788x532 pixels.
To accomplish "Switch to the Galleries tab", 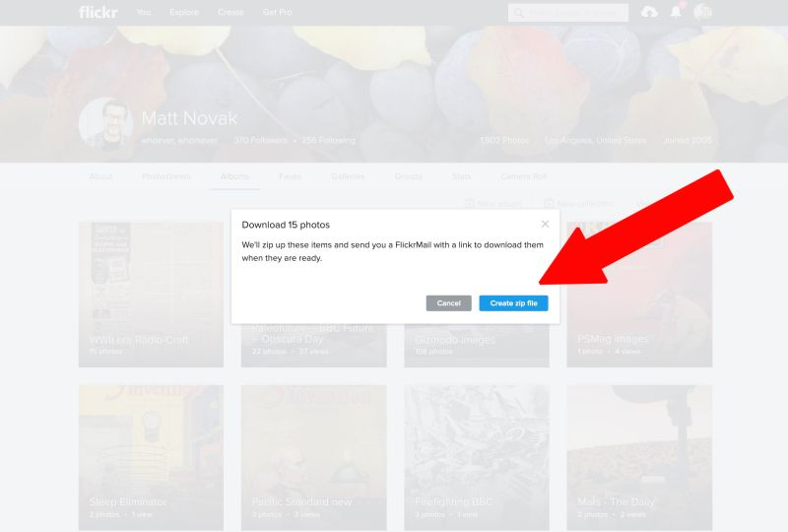I will coord(348,176).
